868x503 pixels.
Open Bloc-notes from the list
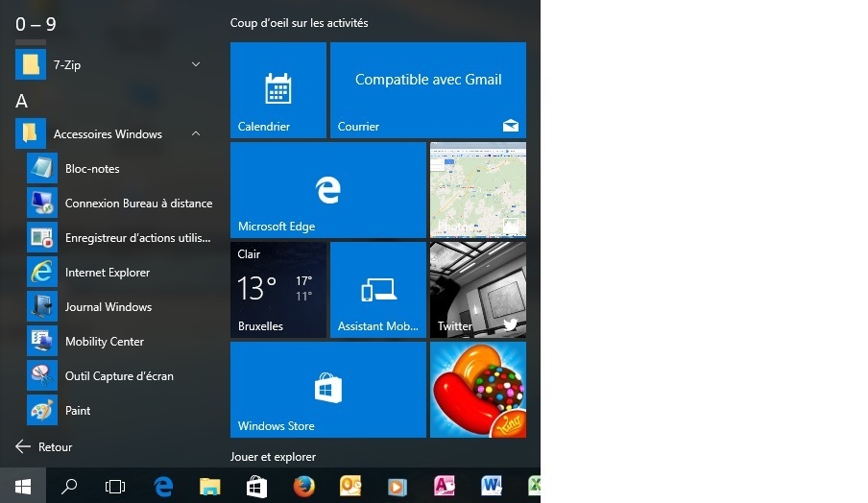(120, 169)
